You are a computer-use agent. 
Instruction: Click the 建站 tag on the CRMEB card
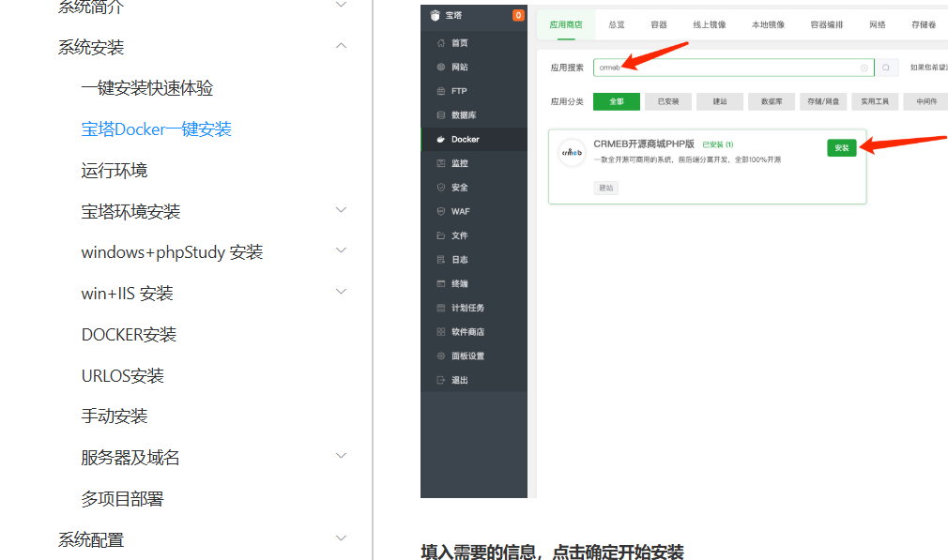[605, 188]
